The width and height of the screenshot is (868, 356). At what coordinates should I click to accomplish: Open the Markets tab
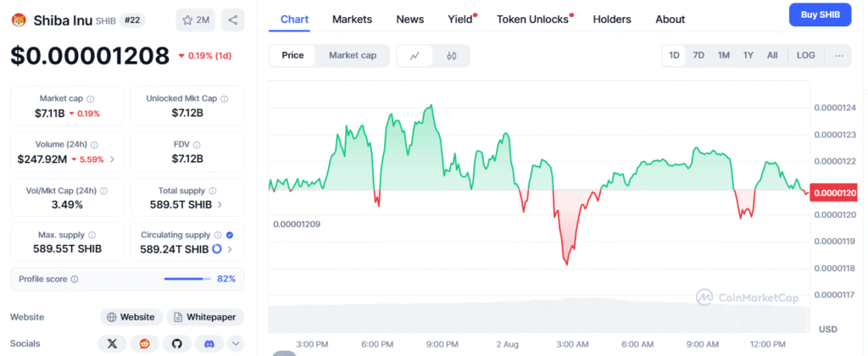[x=352, y=19]
